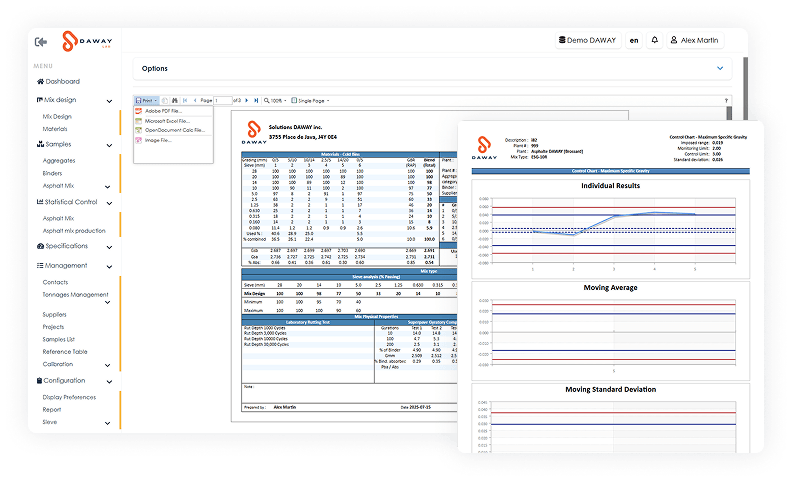Open Dashboard from the sidebar
Image resolution: width=792 pixels, height=481 pixels.
(62, 81)
